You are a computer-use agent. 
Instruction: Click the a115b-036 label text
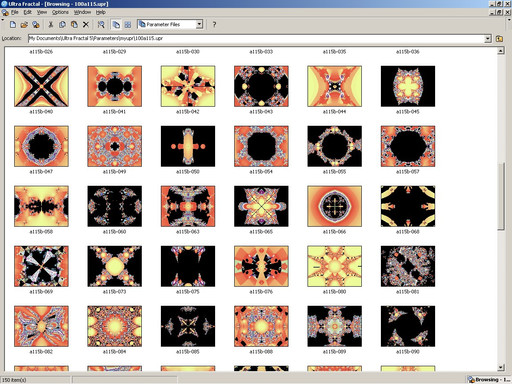click(408, 52)
